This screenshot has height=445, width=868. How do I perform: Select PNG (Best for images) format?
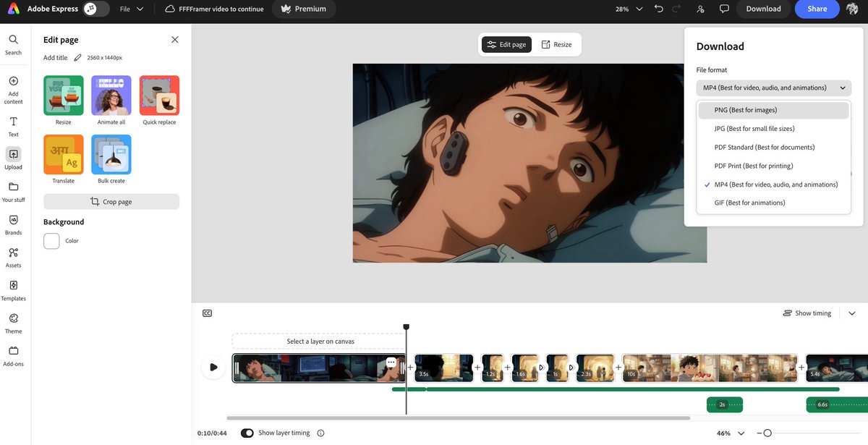click(773, 110)
